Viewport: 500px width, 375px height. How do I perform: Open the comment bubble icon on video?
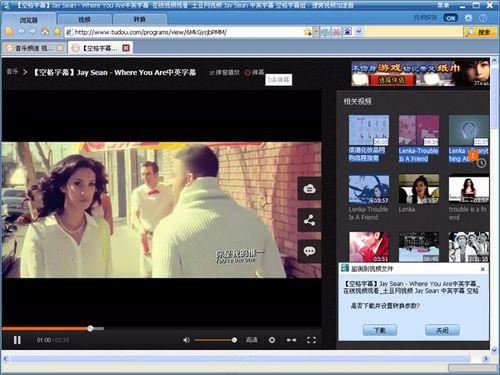pos(309,251)
